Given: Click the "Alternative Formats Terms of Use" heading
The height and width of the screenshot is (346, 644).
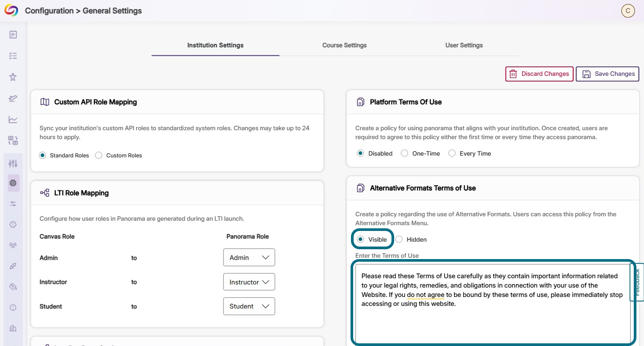Looking at the screenshot, I should [423, 188].
